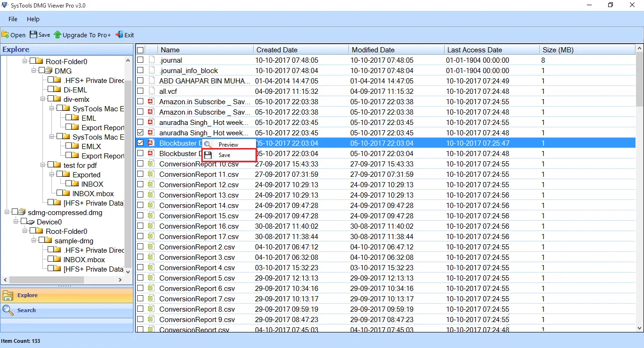Image resolution: width=644 pixels, height=348 pixels.
Task: Uncheck the anuradha Singh _ Hot week checkbox
Action: (x=140, y=133)
